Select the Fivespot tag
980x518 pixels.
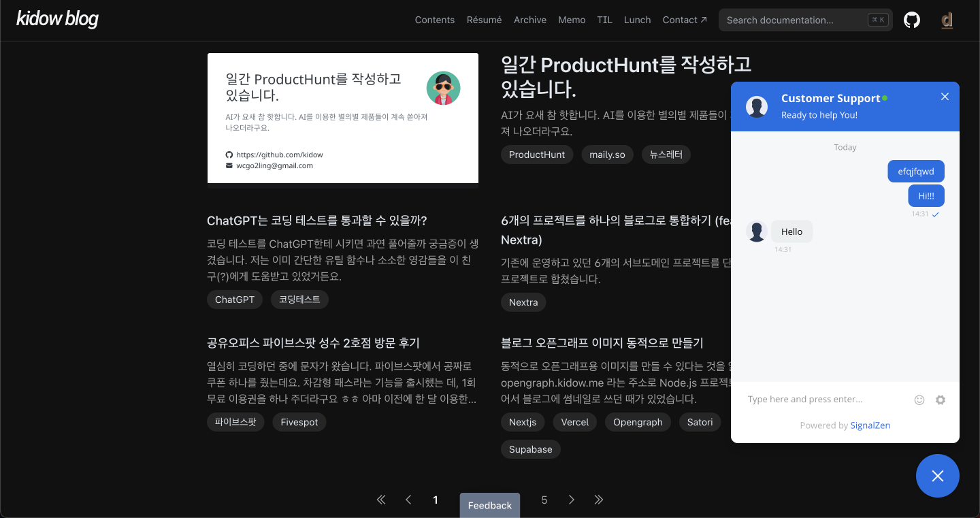point(299,422)
